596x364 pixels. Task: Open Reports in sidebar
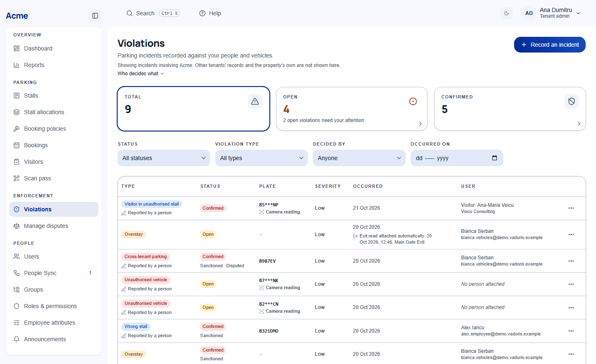54,65
